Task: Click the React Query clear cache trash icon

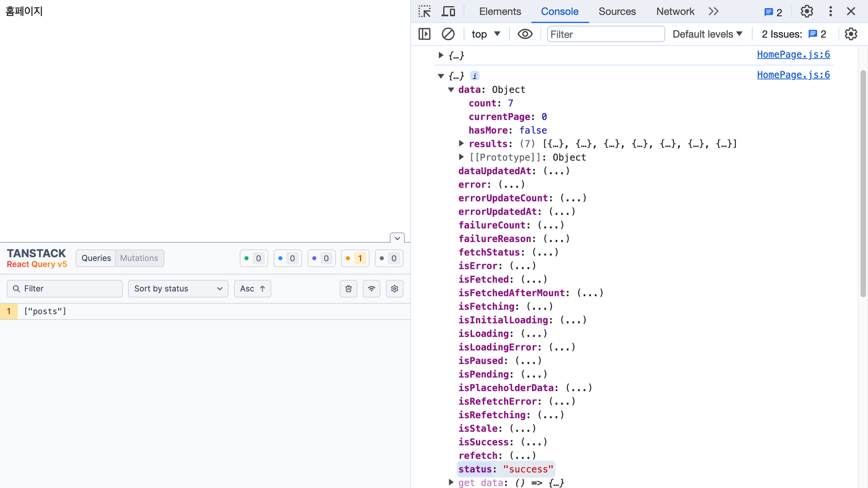Action: click(349, 289)
